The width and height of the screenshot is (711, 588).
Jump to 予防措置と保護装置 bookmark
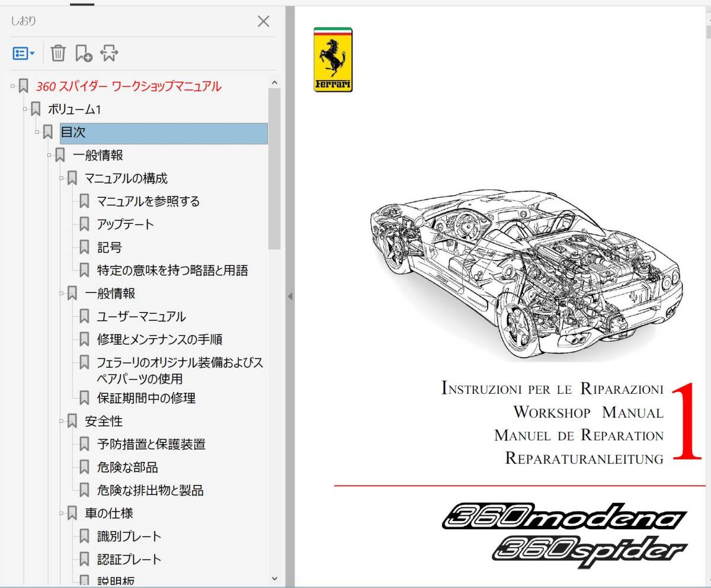[x=152, y=444]
